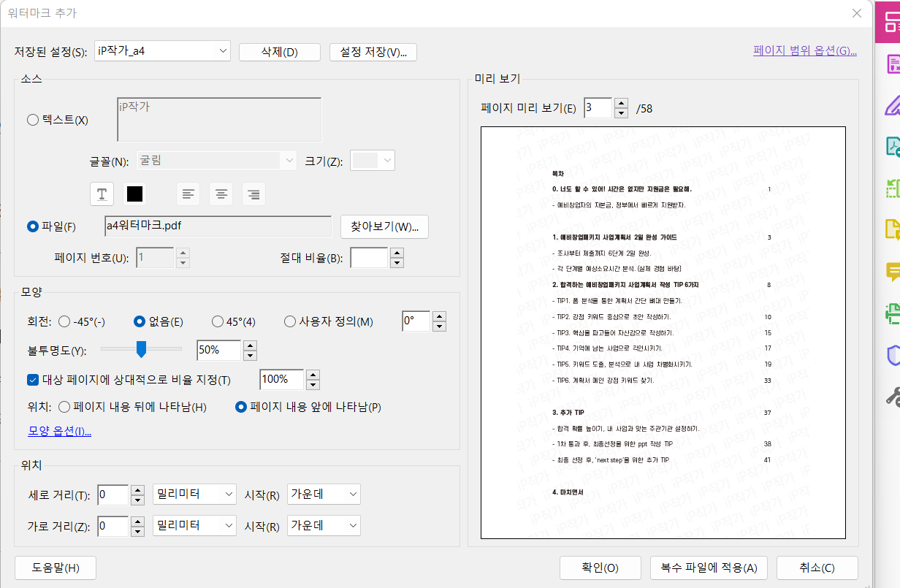Image resolution: width=900 pixels, height=588 pixels.
Task: Select 페이지 내용 앞에 나타남(P) option
Action: click(241, 407)
